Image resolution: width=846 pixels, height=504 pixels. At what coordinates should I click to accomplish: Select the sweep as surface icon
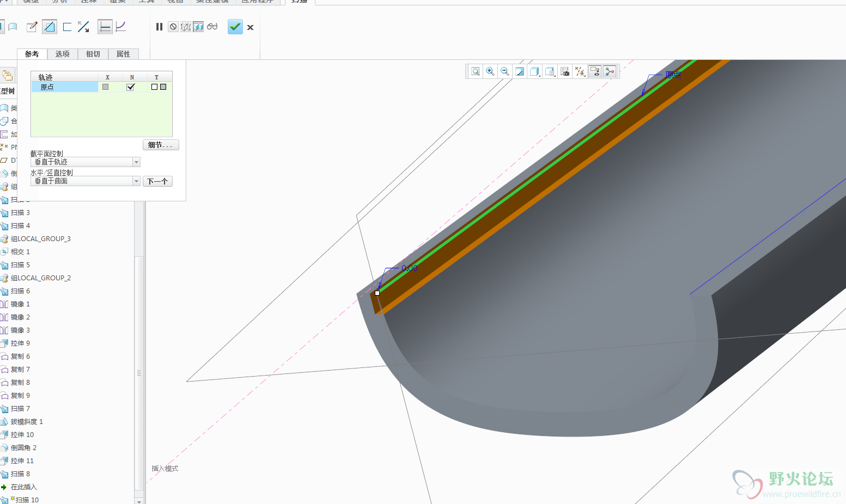point(13,27)
